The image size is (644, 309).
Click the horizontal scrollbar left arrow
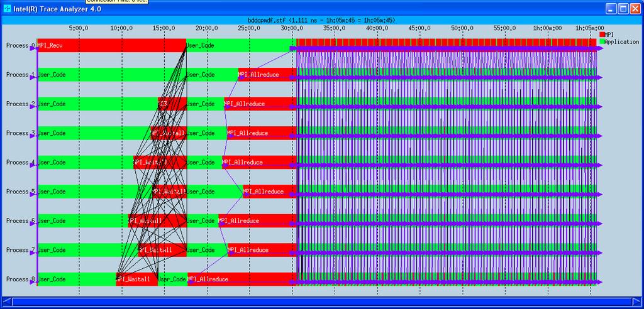(x=7, y=303)
